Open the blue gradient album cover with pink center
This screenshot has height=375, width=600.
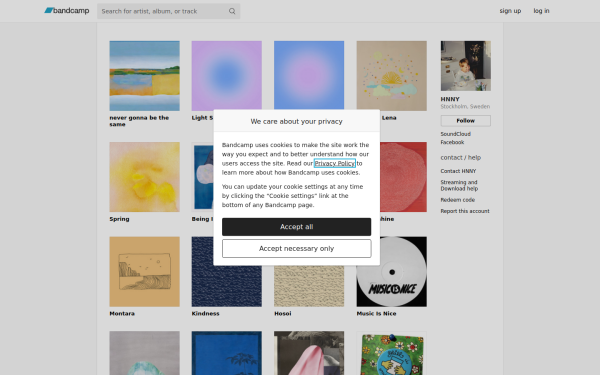309,75
